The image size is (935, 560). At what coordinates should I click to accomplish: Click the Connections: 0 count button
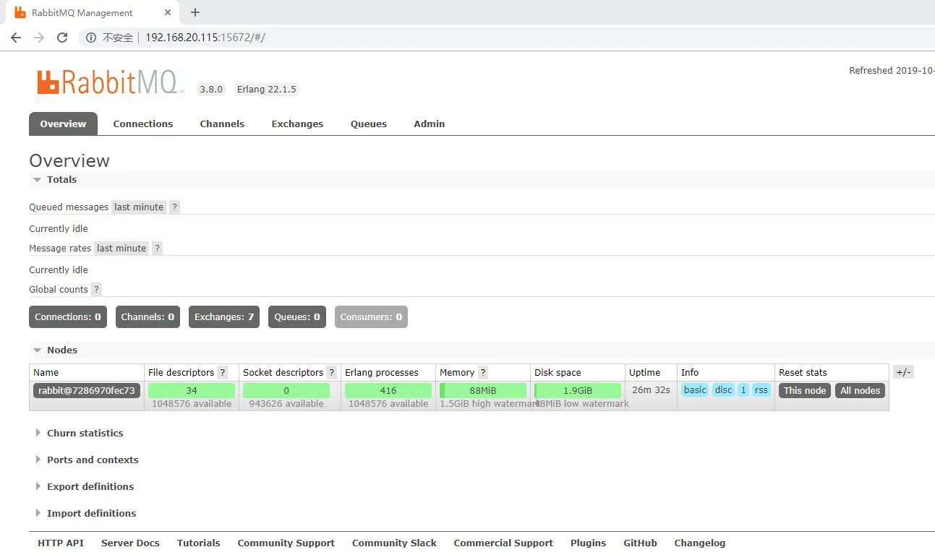tap(68, 317)
